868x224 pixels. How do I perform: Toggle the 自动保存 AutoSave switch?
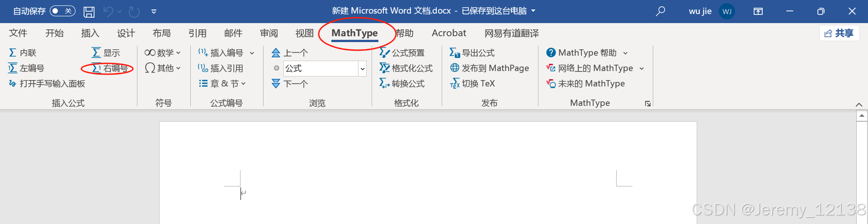pos(62,11)
